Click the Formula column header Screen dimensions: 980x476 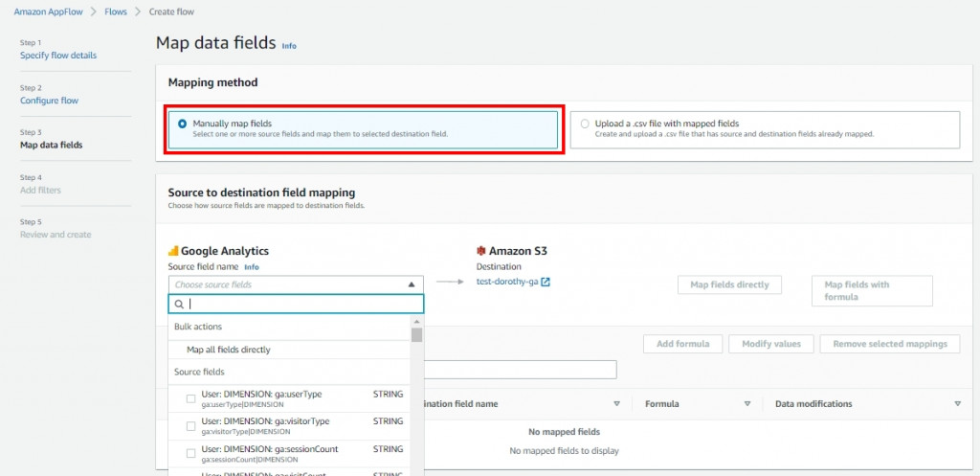(662, 404)
